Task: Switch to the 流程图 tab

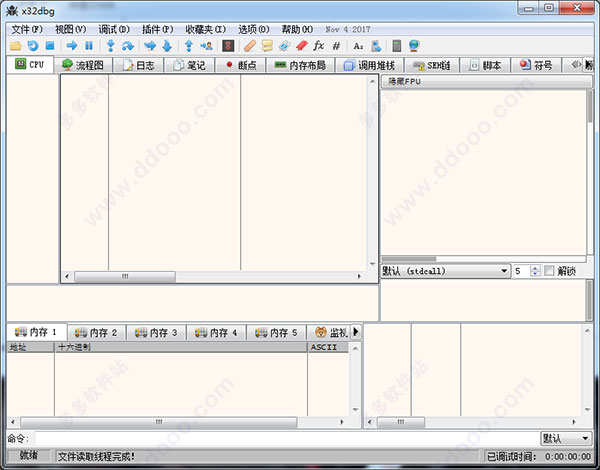Action: 83,65
